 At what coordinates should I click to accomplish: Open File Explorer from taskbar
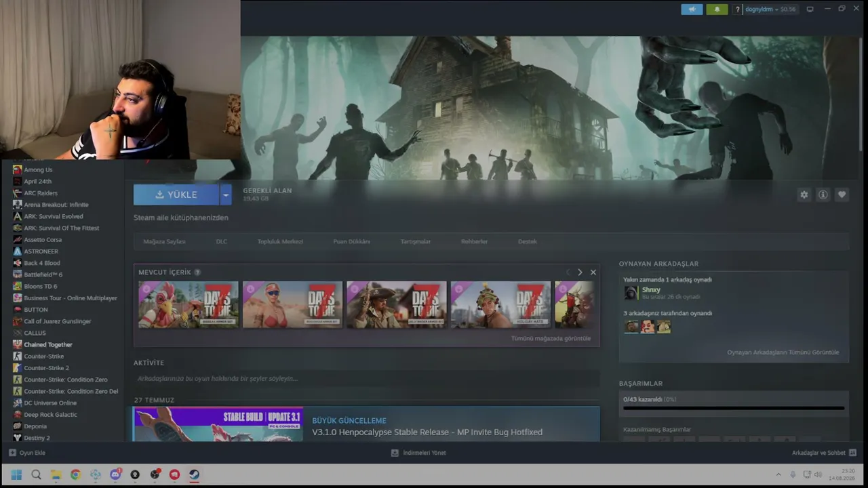(x=56, y=474)
